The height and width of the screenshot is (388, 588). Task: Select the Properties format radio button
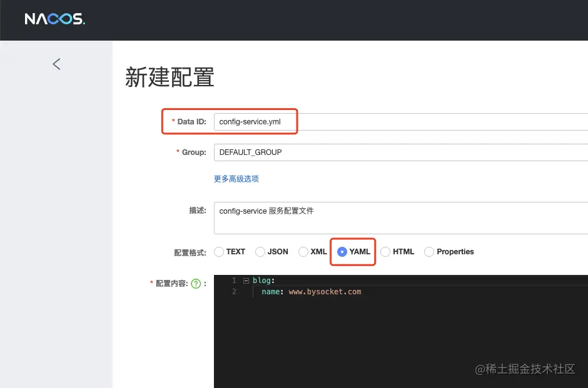[x=429, y=252]
